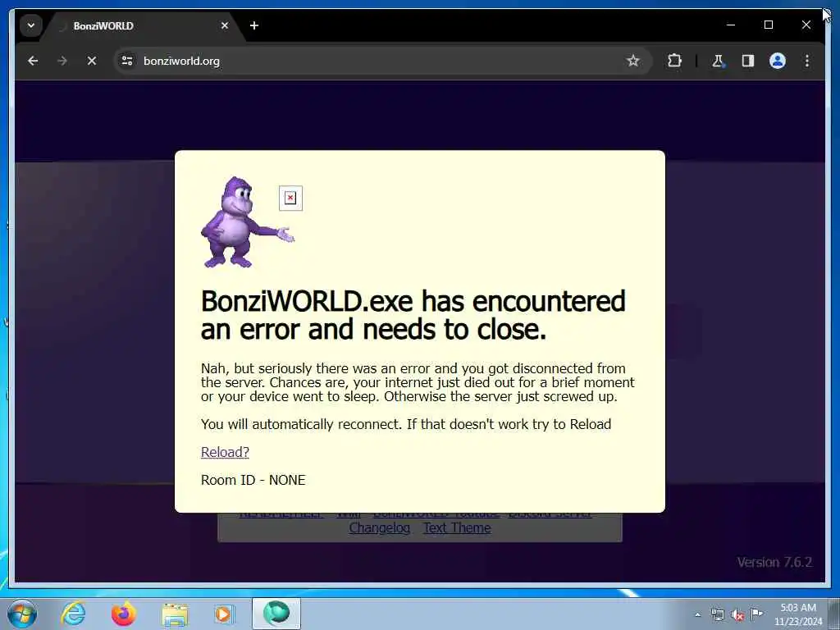Click the Reload? link
Screen dimensions: 840x630
point(225,452)
